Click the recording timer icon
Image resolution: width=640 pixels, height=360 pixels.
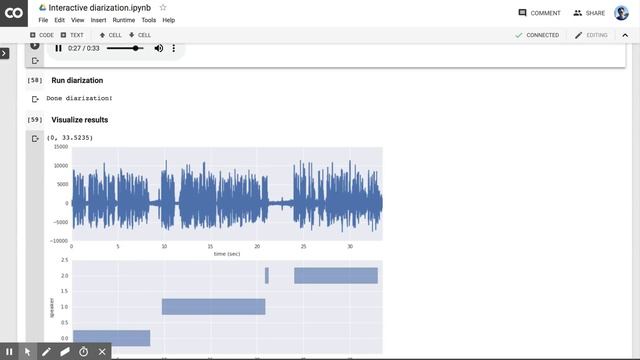[84, 351]
